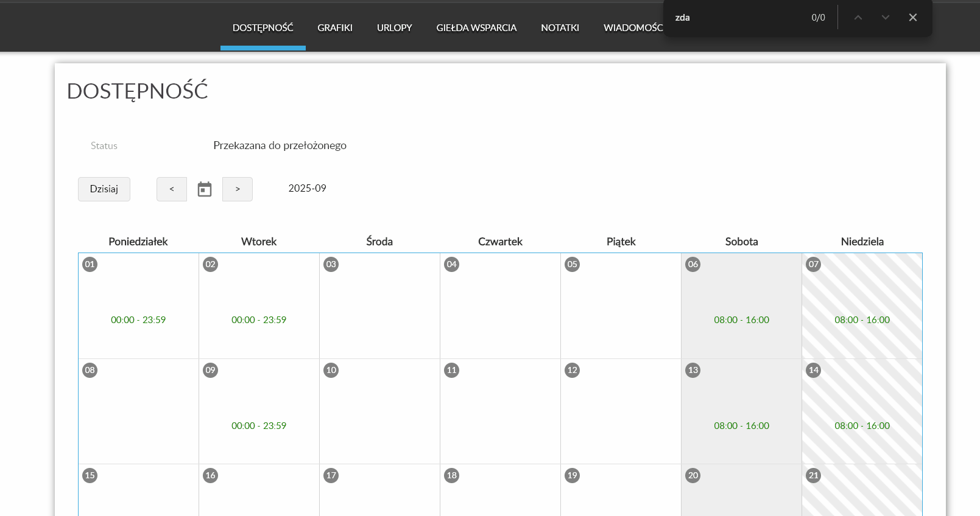Click the status text Przekazana do przełożonego
This screenshot has width=980, height=516.
click(x=280, y=145)
